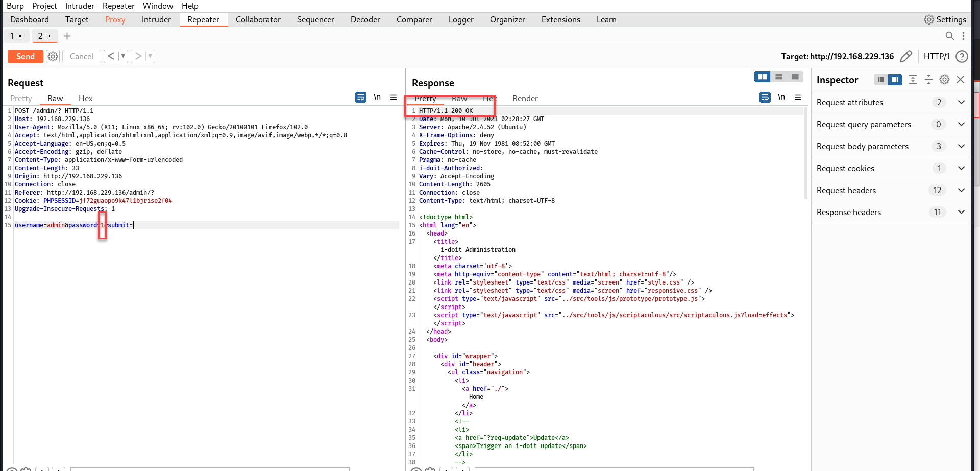Viewport: 980px width, 471px height.
Task: Go back to previous request in history
Action: 111,56
